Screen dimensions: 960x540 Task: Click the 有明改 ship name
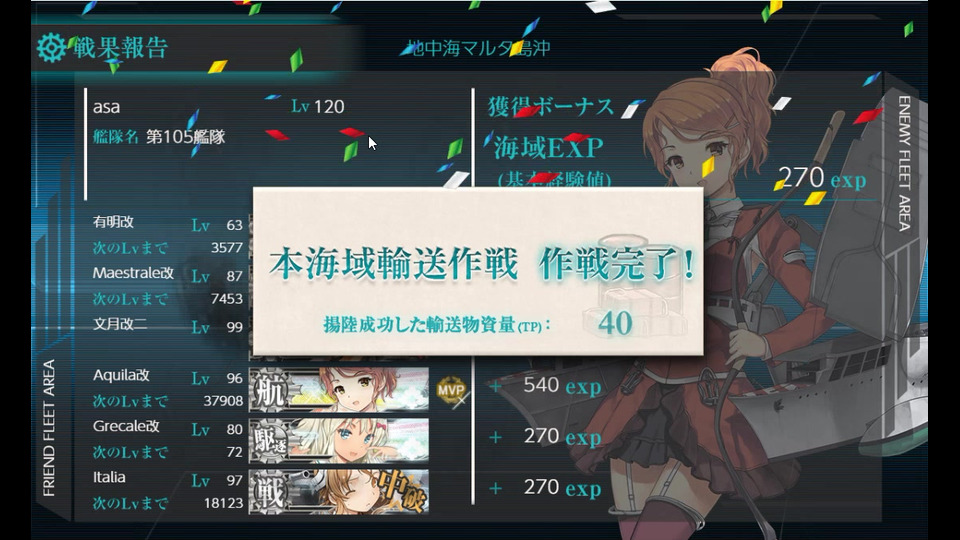tap(113, 222)
